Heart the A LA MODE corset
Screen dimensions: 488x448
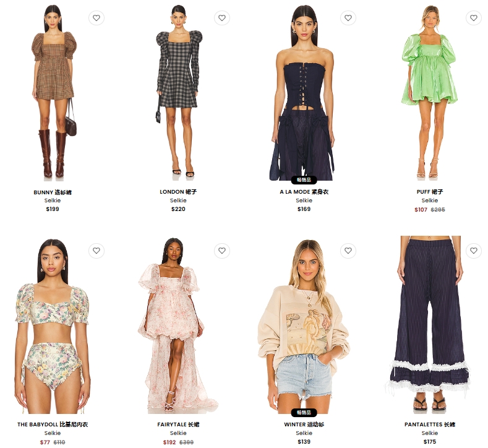point(348,18)
